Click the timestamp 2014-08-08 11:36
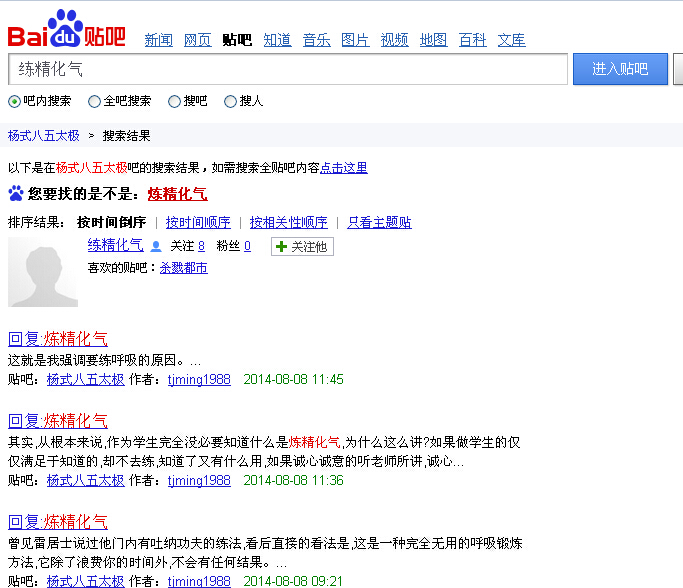This screenshot has height=588, width=683. pos(293,480)
